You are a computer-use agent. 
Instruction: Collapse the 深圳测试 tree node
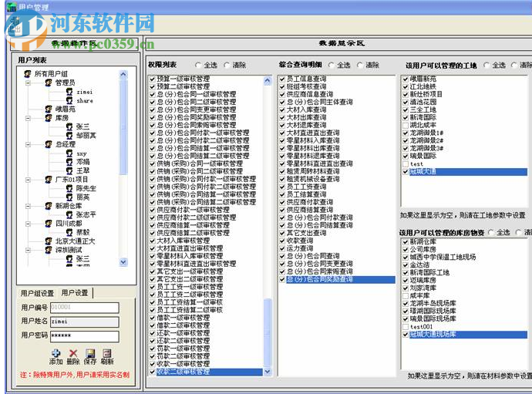click(x=29, y=251)
